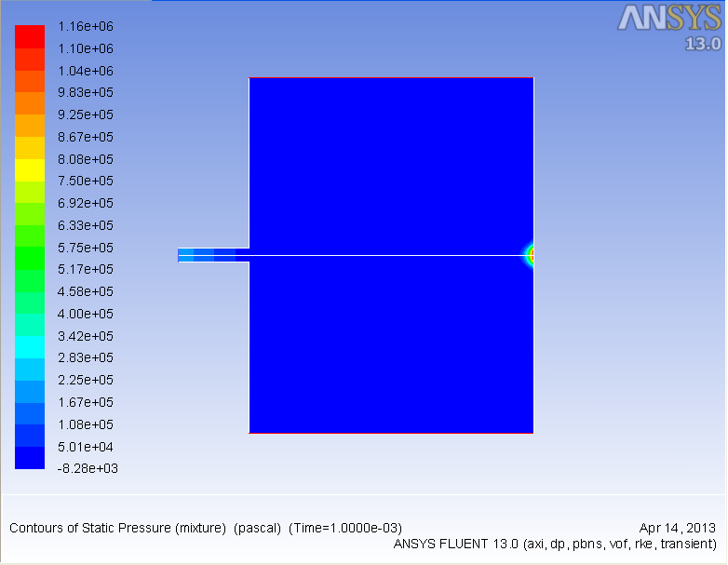
Task: Click the red high-pressure spot on the right wall
Action: [531, 255]
